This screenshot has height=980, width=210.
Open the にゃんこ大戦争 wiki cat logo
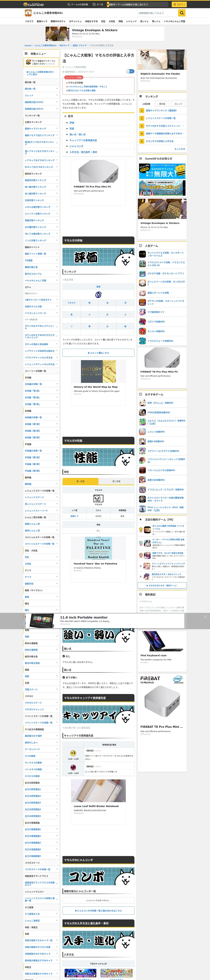coord(28,13)
